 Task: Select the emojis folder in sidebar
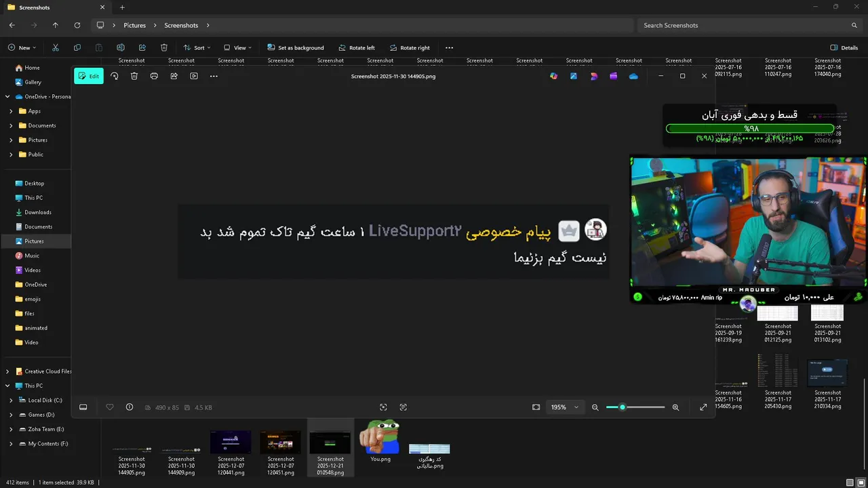click(x=33, y=299)
